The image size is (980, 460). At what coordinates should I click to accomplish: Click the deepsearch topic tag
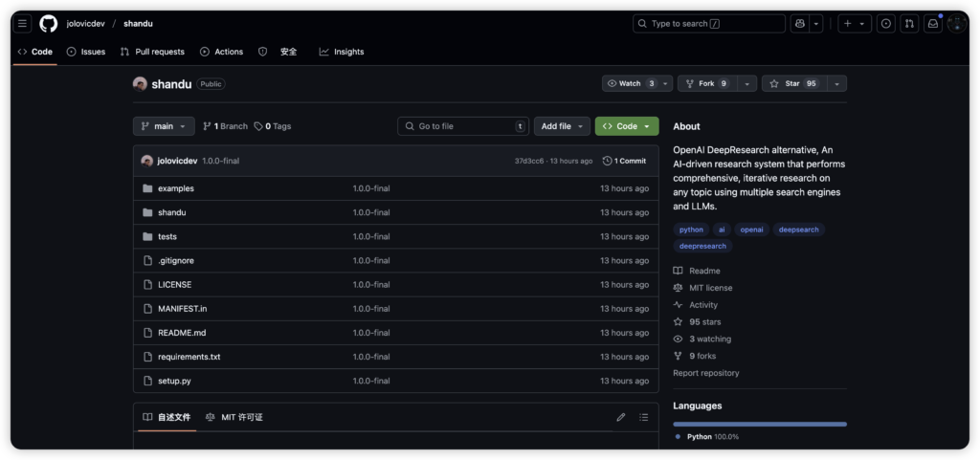(799, 230)
